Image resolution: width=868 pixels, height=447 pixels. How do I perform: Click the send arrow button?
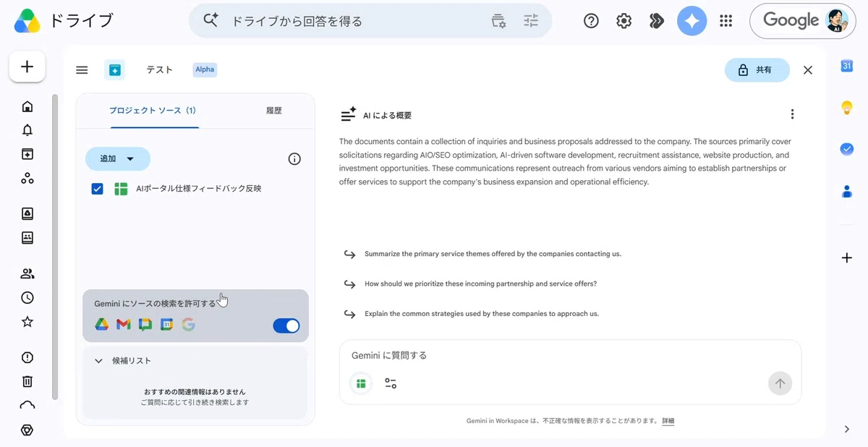point(780,383)
